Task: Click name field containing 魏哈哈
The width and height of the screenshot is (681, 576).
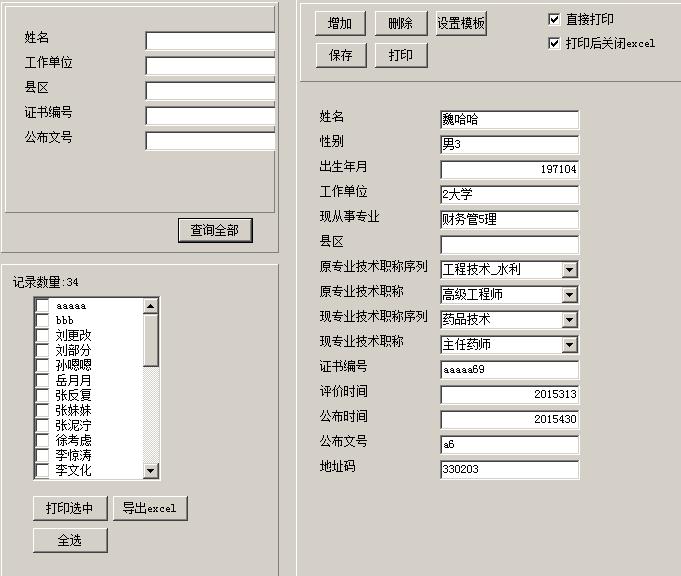Action: coord(509,119)
